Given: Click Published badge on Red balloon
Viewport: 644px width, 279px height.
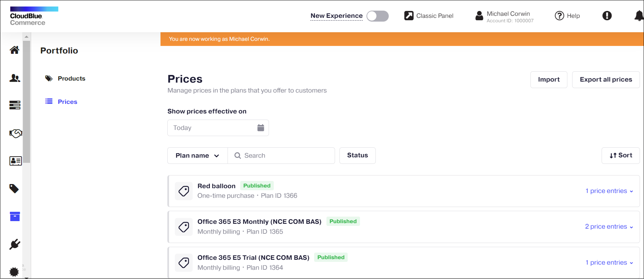Looking at the screenshot, I should pyautogui.click(x=257, y=186).
